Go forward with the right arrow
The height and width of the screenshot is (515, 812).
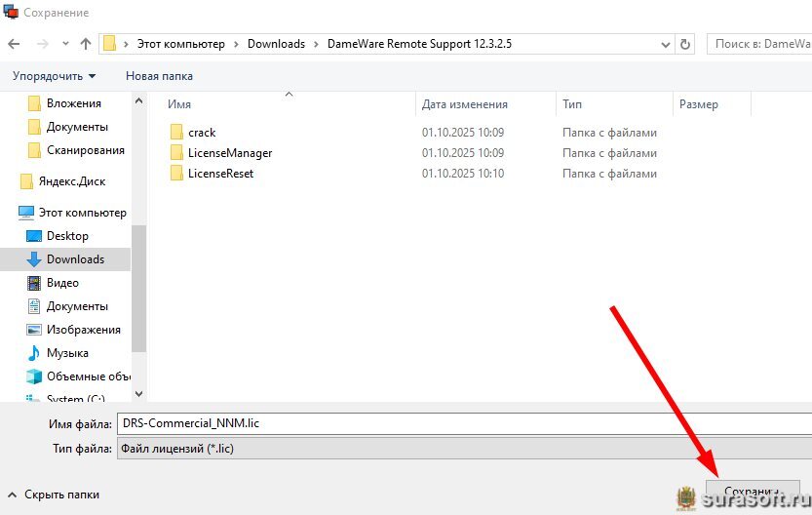(x=43, y=44)
